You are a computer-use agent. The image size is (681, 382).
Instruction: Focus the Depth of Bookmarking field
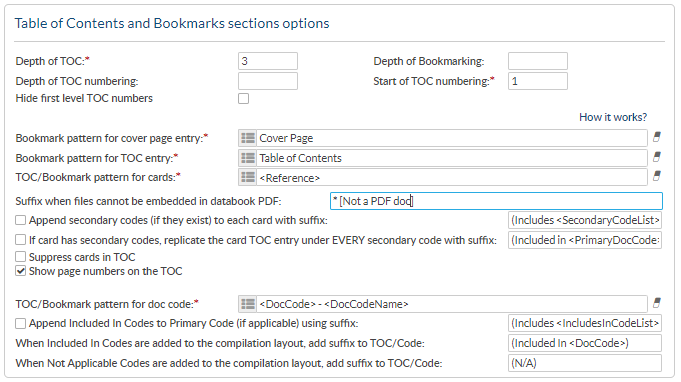tap(538, 61)
